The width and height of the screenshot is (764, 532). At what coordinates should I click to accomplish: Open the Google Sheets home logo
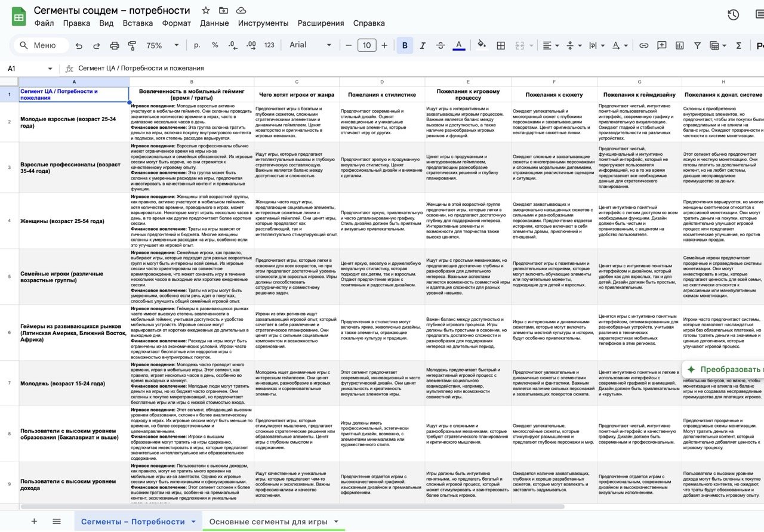click(19, 17)
